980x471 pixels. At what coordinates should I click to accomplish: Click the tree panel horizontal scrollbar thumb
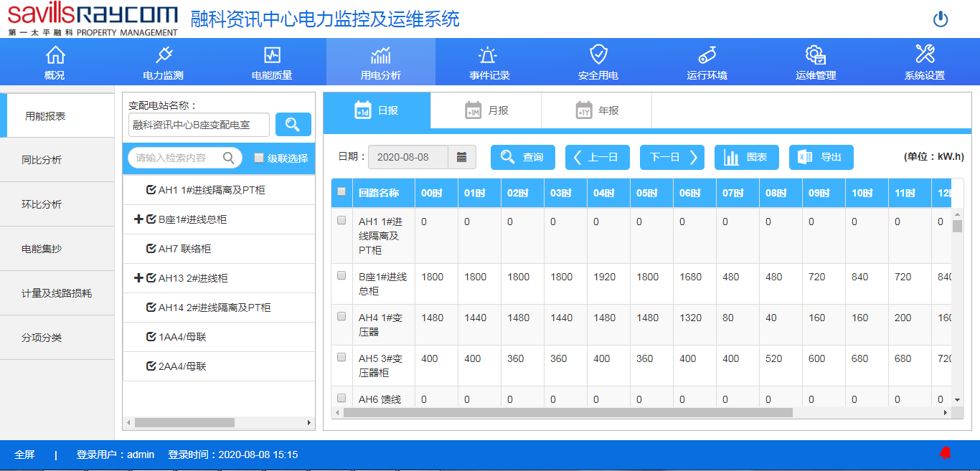(184, 423)
